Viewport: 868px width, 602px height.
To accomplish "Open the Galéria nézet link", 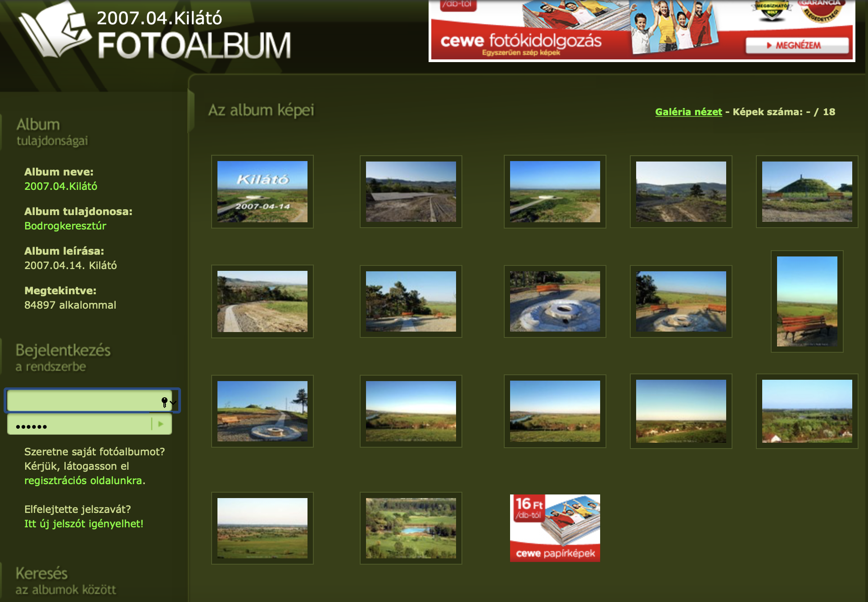I will [x=688, y=112].
